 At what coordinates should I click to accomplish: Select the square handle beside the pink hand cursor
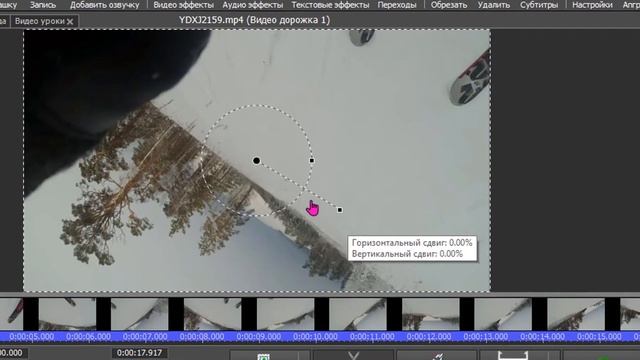(340, 210)
